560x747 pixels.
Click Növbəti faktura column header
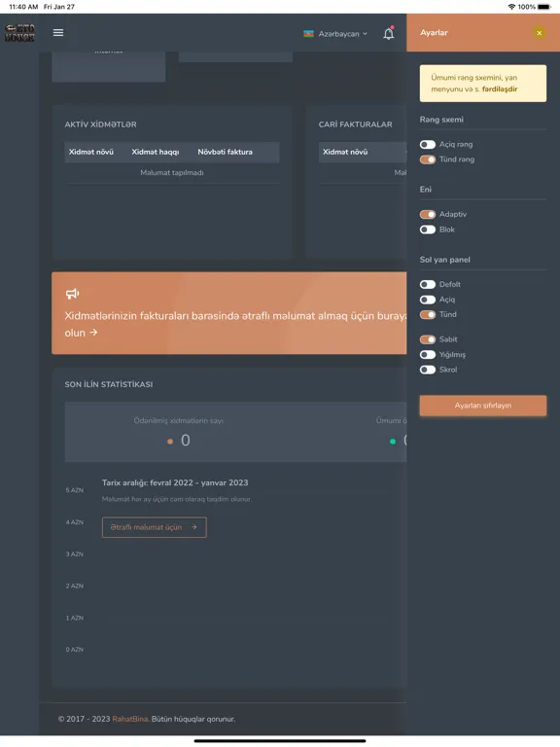[x=226, y=152]
